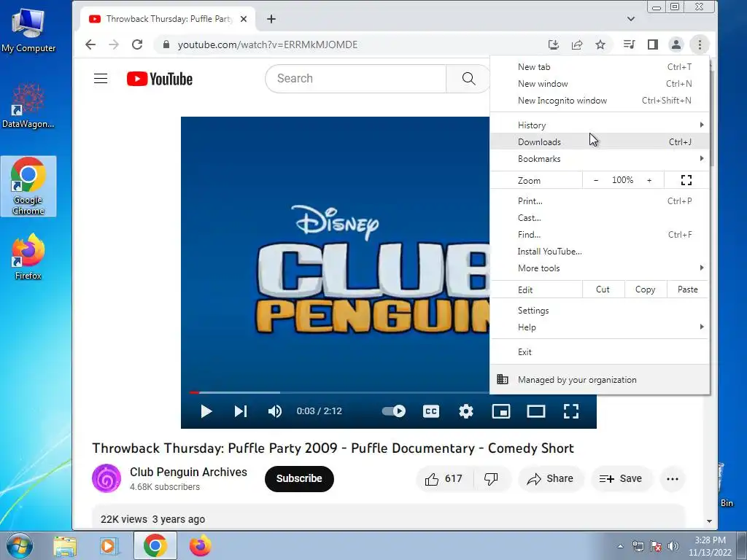Viewport: 747px width, 560px height.
Task: Switch to miniplayer mode
Action: [x=500, y=411]
